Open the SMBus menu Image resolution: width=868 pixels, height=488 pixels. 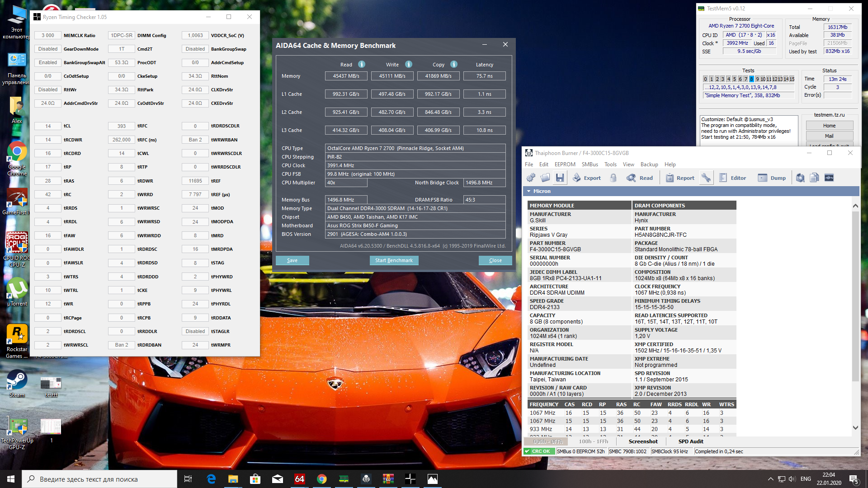(590, 164)
